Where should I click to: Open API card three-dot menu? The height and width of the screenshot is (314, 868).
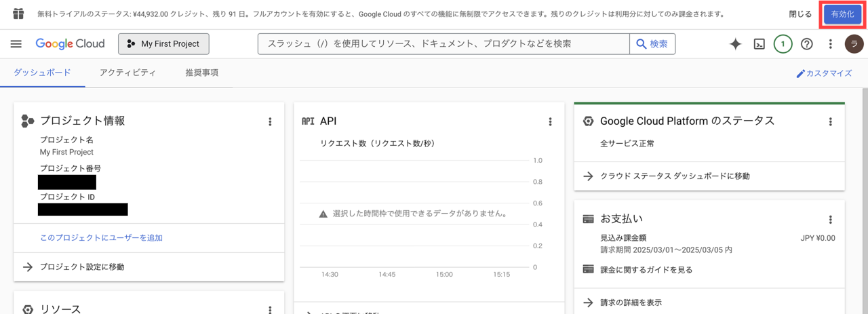[550, 121]
